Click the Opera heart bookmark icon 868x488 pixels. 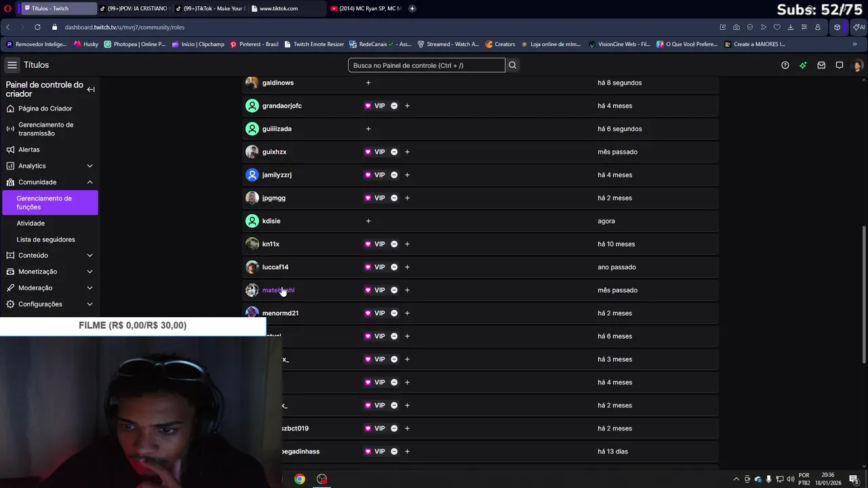click(777, 27)
